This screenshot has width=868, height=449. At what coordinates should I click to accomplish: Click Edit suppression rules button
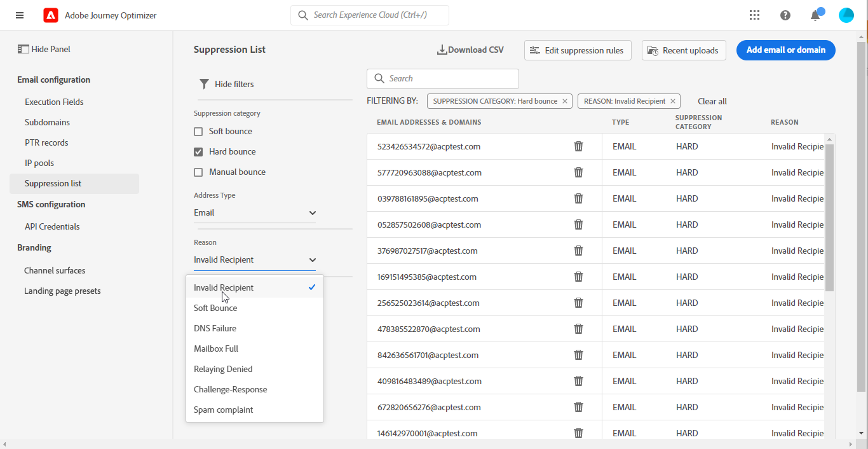[577, 50]
